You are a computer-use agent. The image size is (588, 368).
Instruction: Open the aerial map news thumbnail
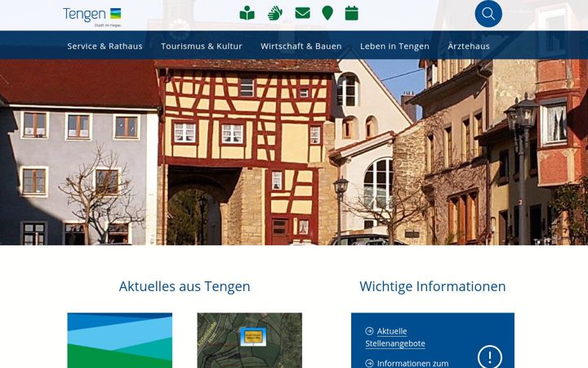point(250,340)
